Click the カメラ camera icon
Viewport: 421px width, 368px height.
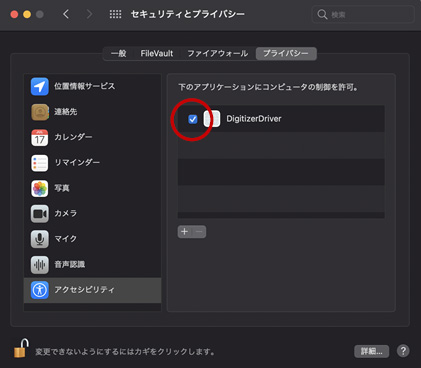[40, 214]
